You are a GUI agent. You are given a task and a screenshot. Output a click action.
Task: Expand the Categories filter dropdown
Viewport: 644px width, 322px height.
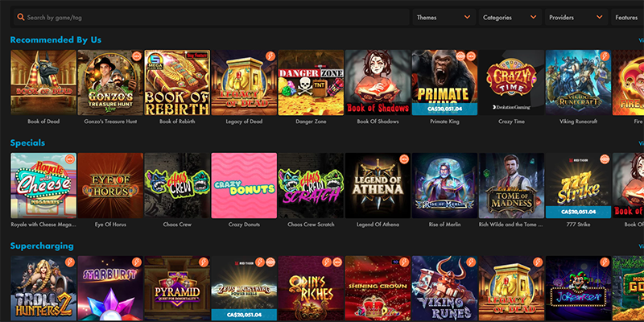click(510, 18)
